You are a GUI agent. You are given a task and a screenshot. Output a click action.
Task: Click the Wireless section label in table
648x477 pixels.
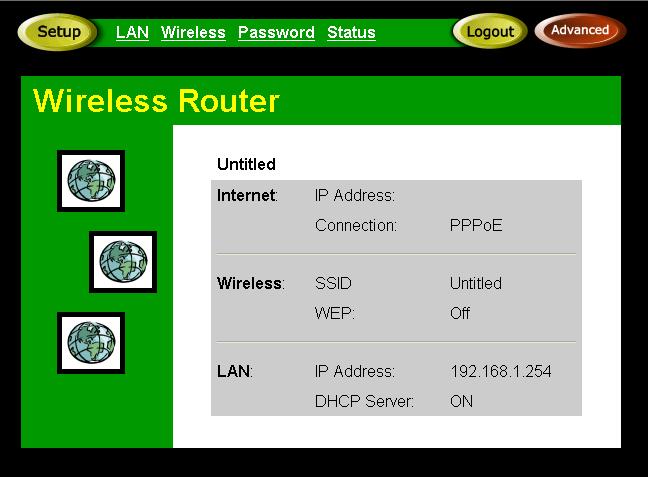[250, 283]
